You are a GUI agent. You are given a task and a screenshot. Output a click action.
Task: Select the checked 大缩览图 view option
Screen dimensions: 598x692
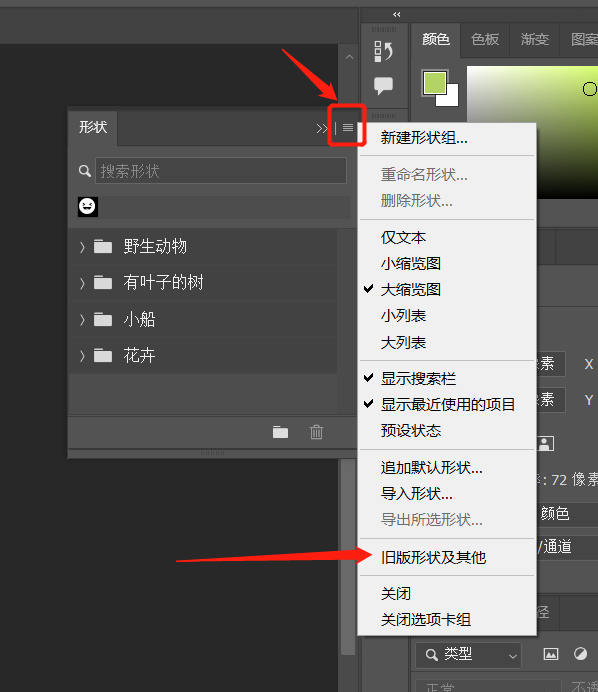pos(410,290)
